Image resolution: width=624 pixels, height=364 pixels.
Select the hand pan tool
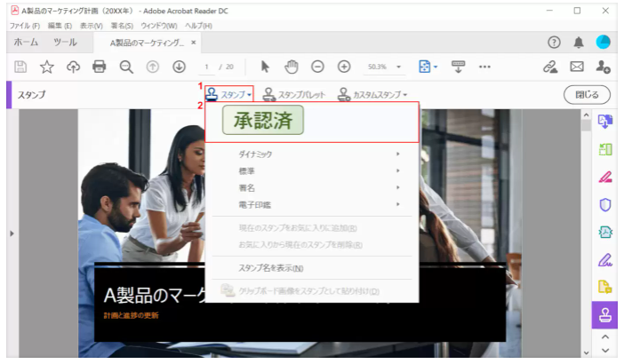[x=291, y=67]
